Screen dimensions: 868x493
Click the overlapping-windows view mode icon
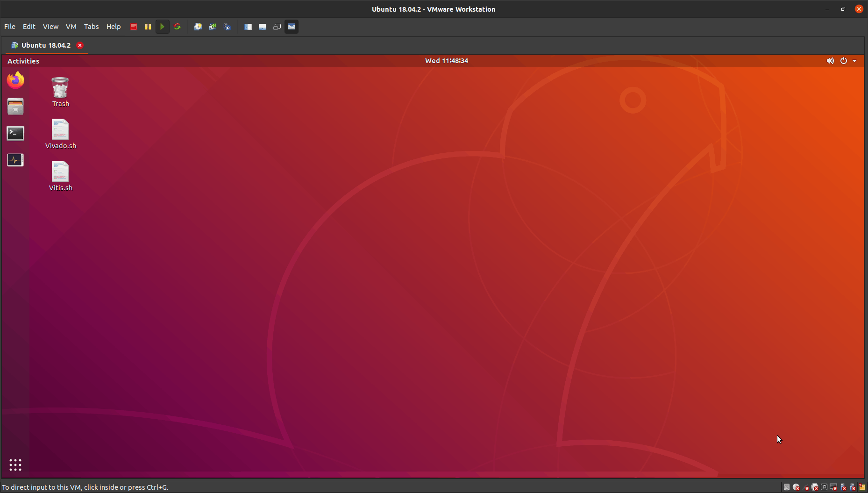pos(277,27)
